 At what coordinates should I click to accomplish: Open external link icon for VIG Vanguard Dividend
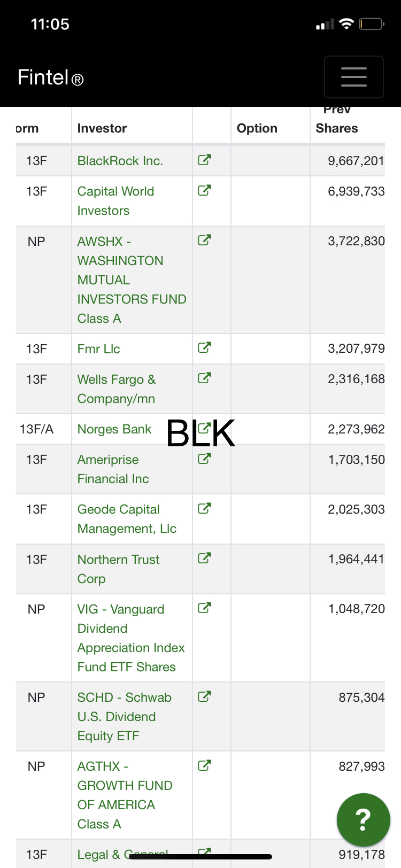coord(204,608)
